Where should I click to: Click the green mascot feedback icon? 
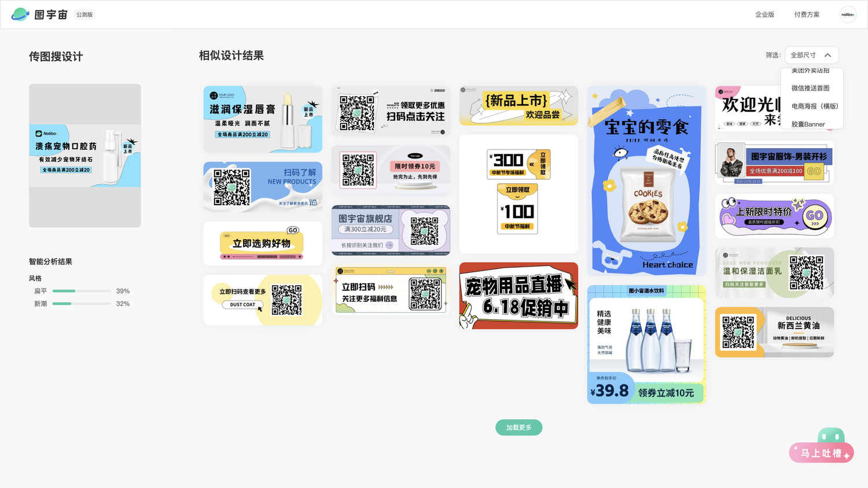pyautogui.click(x=831, y=435)
